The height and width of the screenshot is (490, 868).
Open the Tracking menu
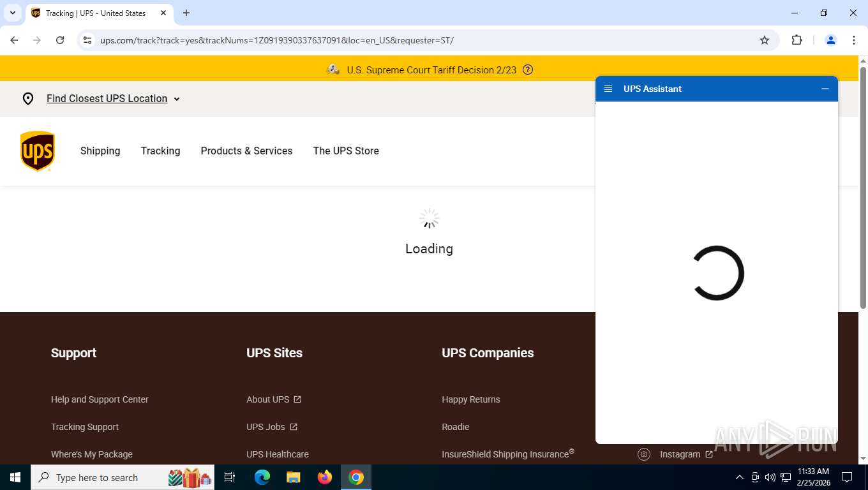pos(160,151)
